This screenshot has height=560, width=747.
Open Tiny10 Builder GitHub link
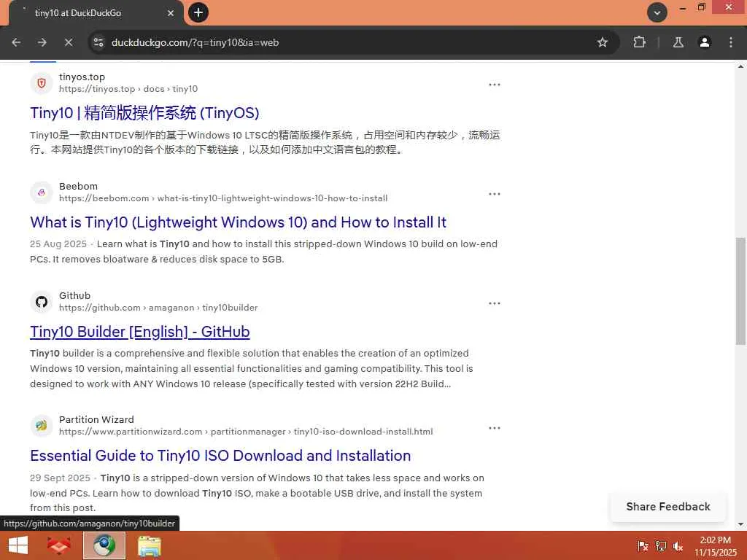point(139,332)
